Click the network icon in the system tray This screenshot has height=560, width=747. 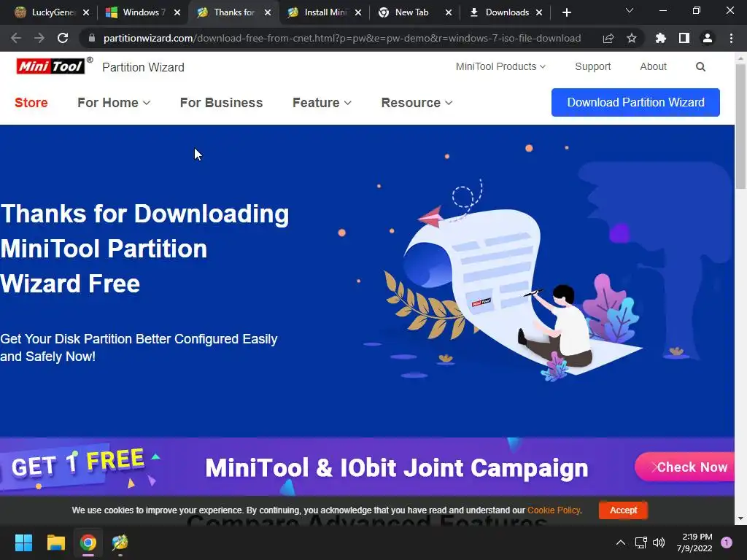[640, 542]
